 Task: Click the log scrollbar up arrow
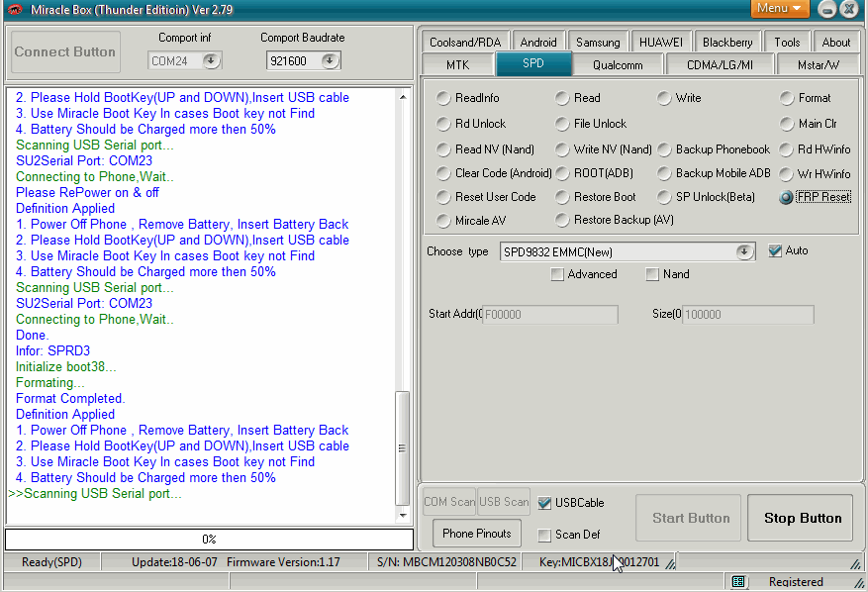click(403, 97)
